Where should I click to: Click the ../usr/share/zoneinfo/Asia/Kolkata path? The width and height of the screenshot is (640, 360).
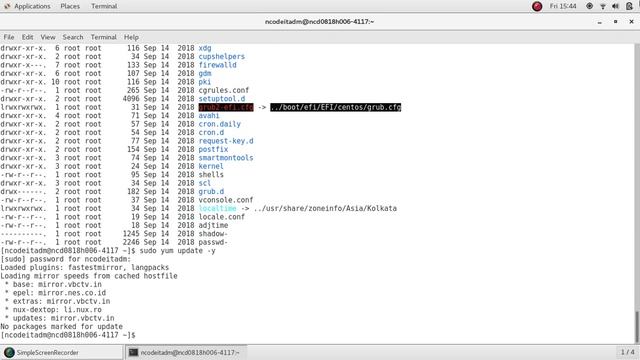tap(325, 209)
